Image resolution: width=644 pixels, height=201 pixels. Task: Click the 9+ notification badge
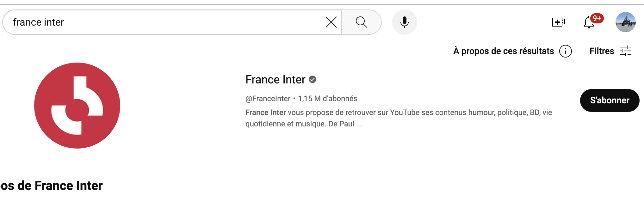(597, 18)
